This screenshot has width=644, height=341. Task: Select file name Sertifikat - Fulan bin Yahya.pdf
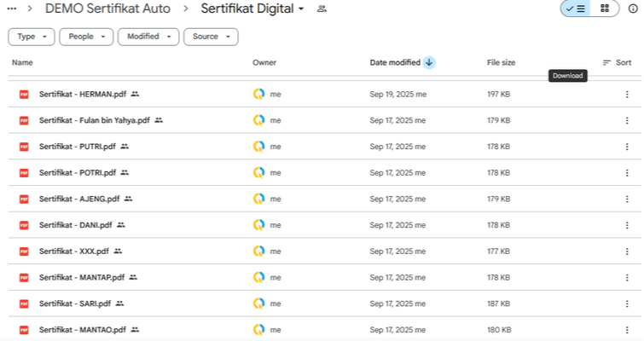click(95, 121)
